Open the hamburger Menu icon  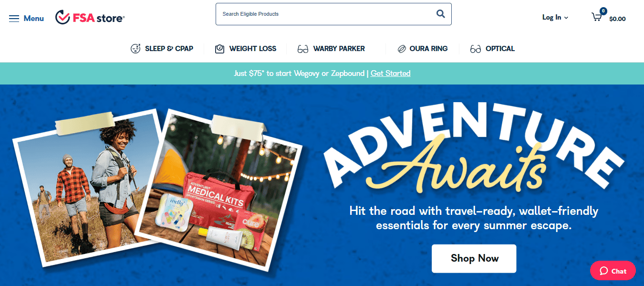coord(14,18)
